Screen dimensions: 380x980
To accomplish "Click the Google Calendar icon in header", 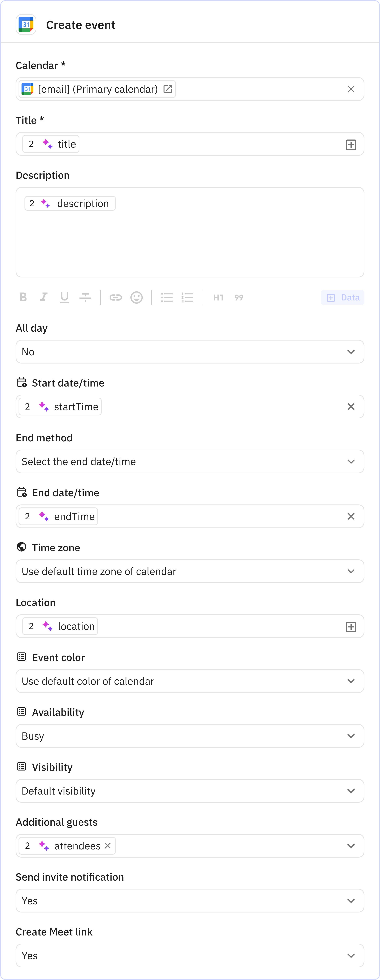I will coord(26,25).
